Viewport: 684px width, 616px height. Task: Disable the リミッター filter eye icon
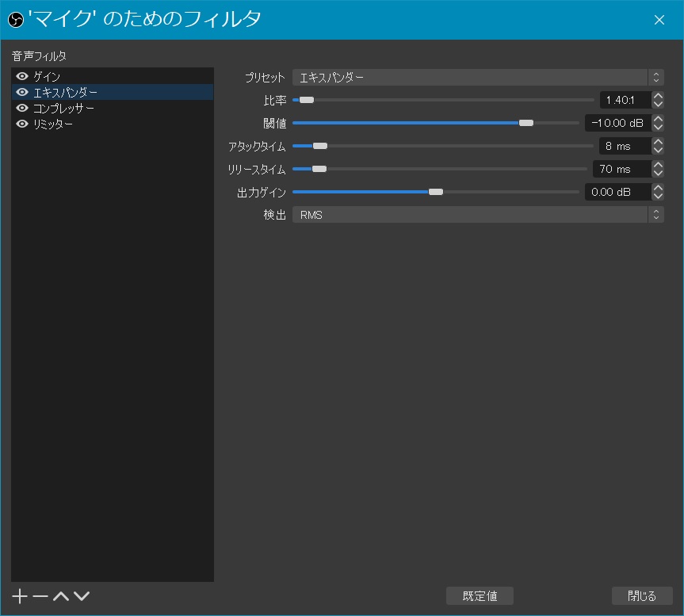click(x=22, y=124)
